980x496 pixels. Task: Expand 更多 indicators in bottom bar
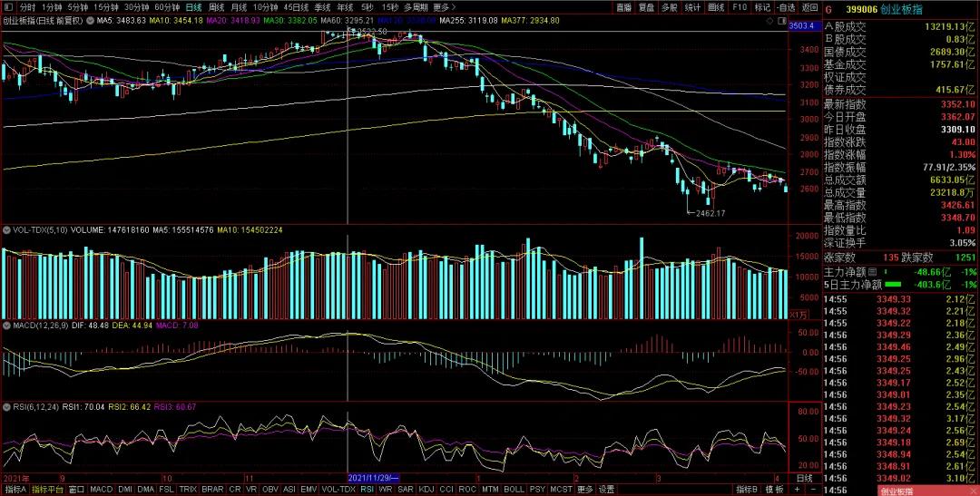pos(584,490)
